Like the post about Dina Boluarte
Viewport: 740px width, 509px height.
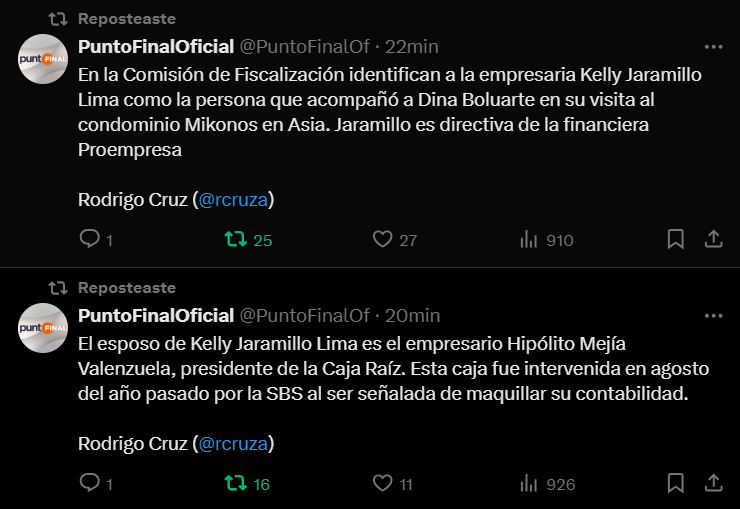[381, 240]
